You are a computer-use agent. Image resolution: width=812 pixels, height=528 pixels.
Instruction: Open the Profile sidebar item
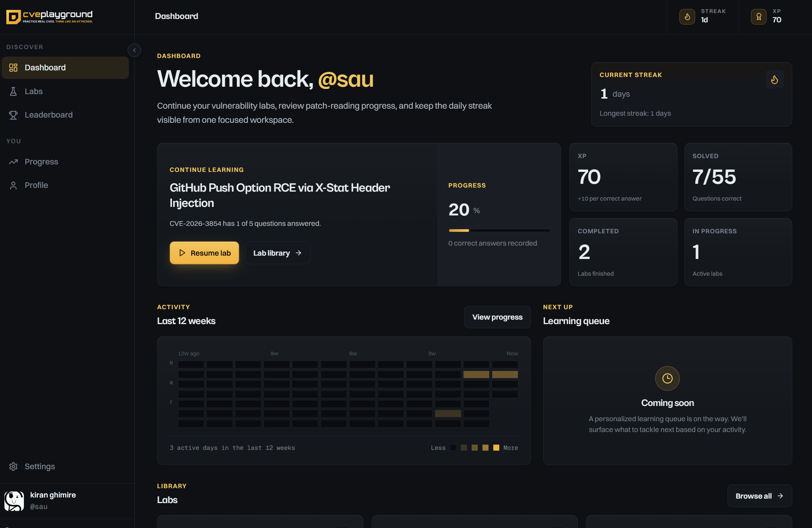coord(65,185)
